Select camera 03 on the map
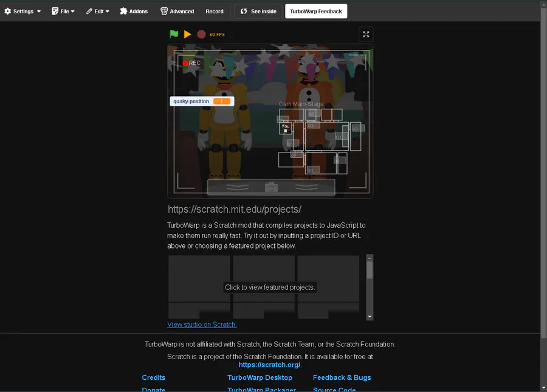This screenshot has height=392, width=547. pos(357,129)
